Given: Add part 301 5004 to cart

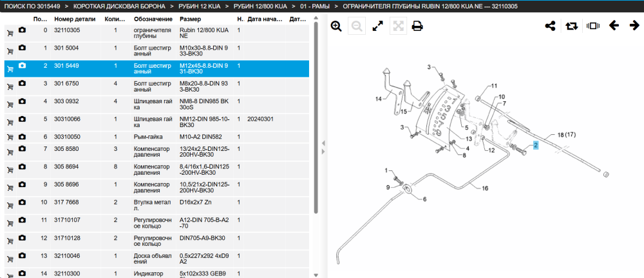Looking at the screenshot, I should (x=10, y=51).
